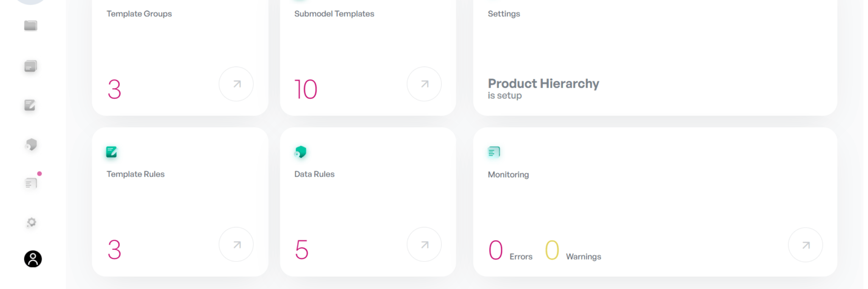Click the Template Groups card title
This screenshot has height=289, width=868.
(x=139, y=14)
